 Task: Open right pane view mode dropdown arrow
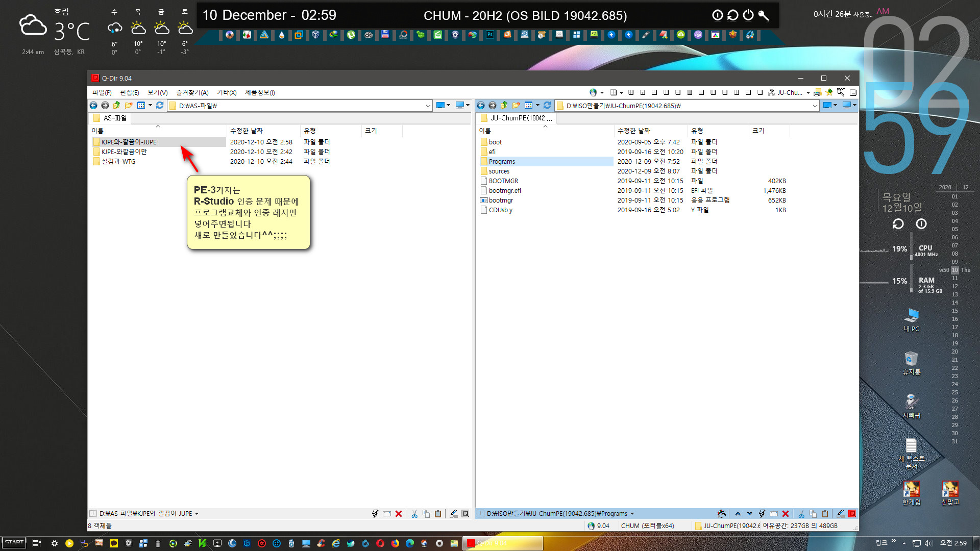pyautogui.click(x=537, y=106)
